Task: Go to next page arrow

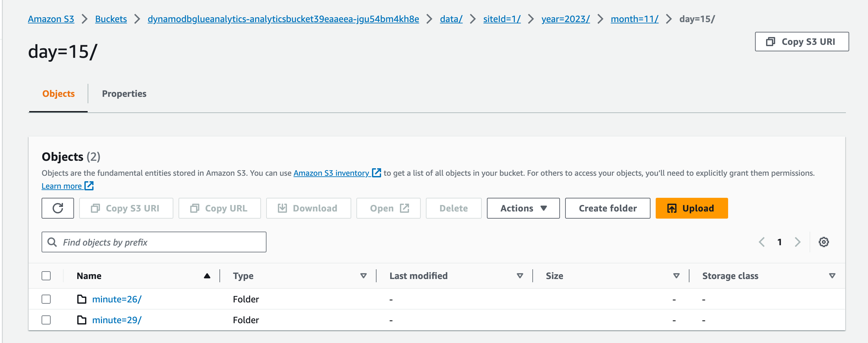Action: coord(797,242)
